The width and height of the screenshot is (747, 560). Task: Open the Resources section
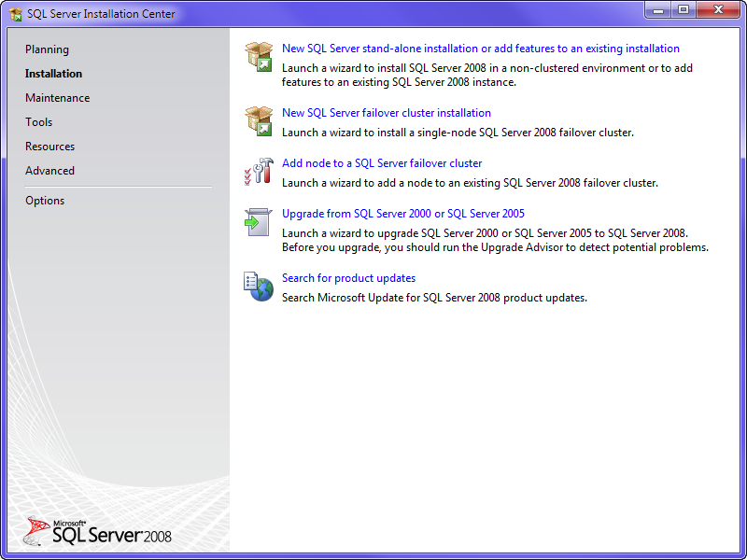(x=49, y=146)
